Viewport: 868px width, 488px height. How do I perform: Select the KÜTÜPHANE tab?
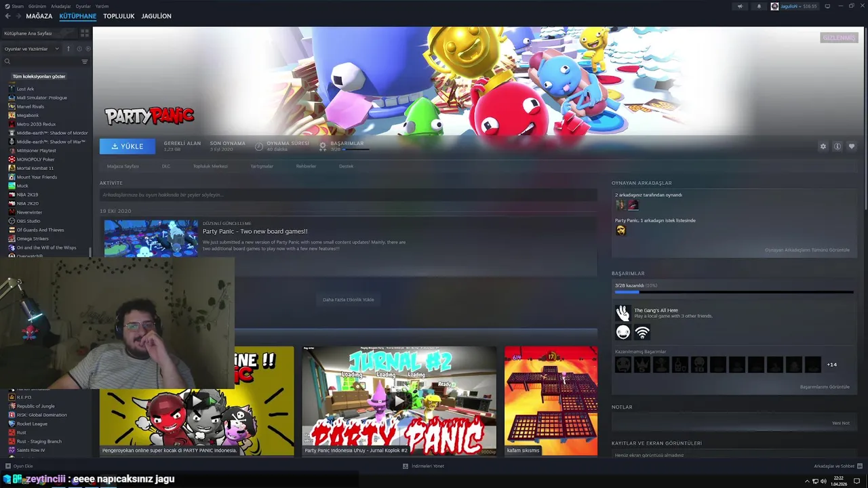(x=77, y=16)
